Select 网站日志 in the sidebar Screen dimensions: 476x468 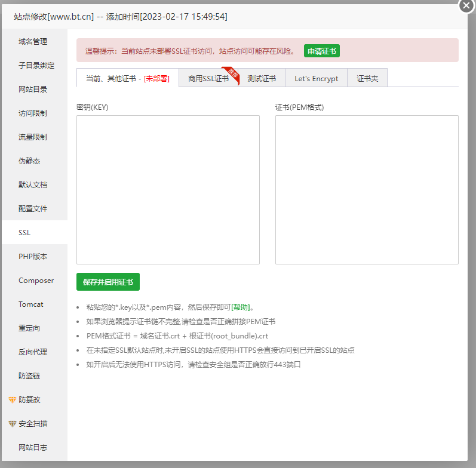33,448
